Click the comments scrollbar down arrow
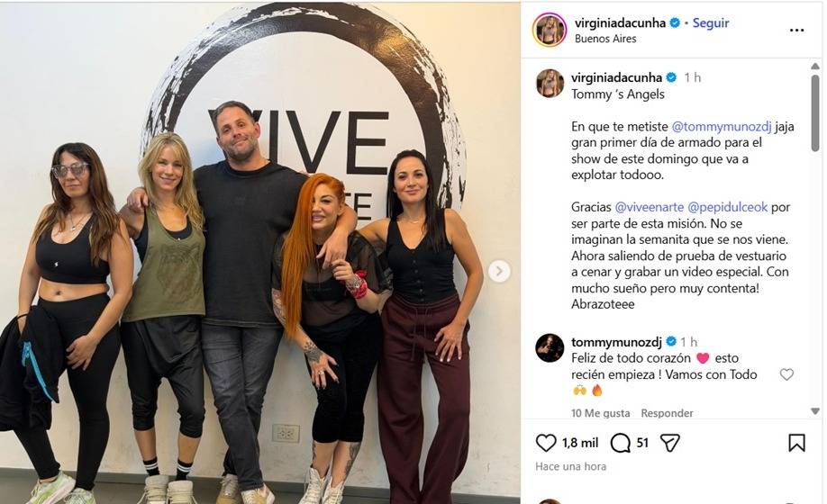The width and height of the screenshot is (827, 504). tap(815, 410)
